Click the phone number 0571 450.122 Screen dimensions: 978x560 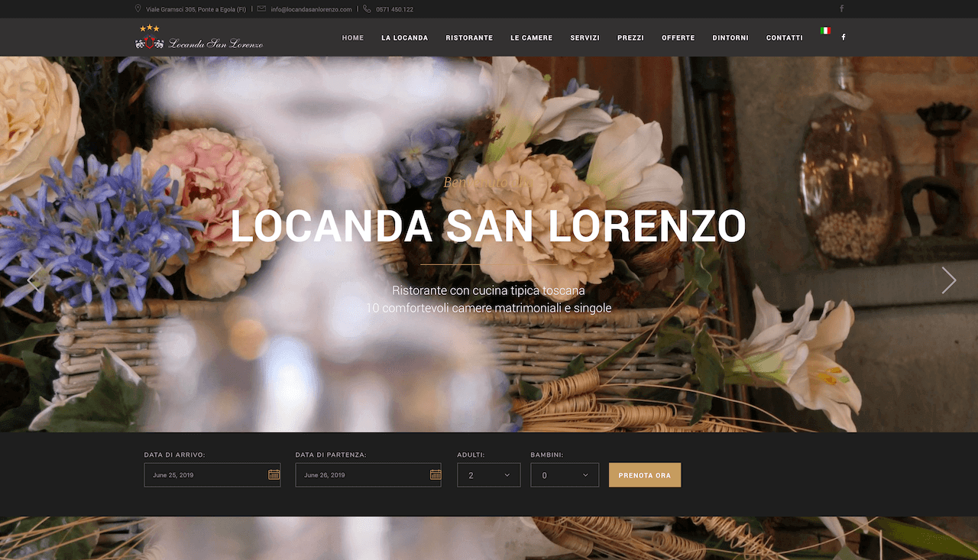pos(395,9)
